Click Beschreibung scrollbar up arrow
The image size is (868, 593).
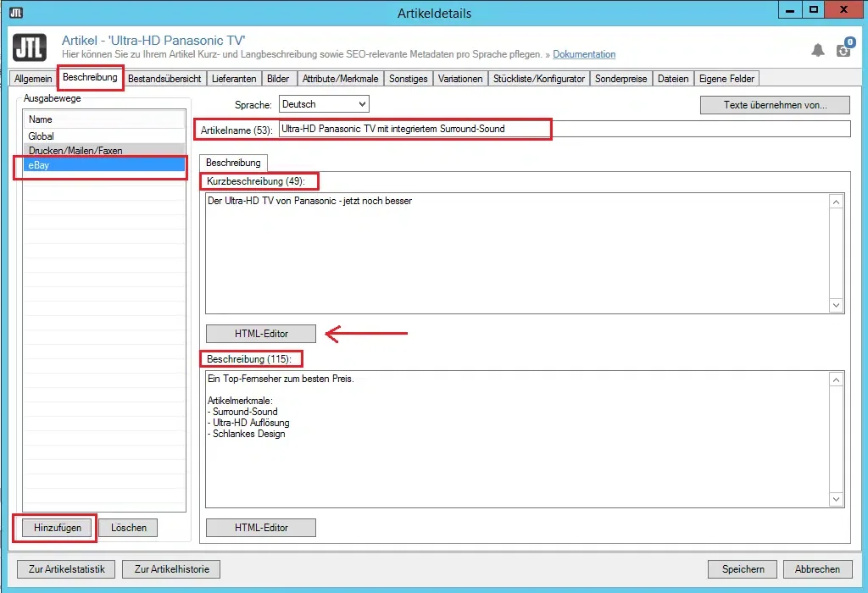point(836,380)
